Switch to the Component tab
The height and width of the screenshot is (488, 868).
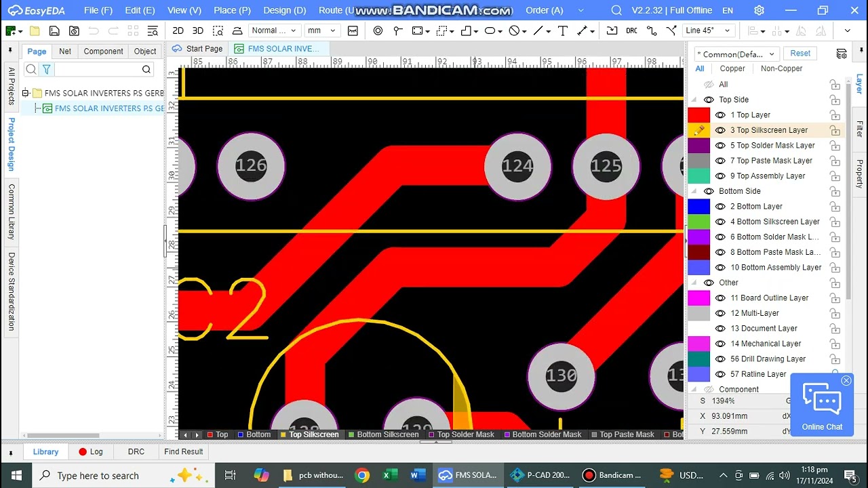point(103,52)
